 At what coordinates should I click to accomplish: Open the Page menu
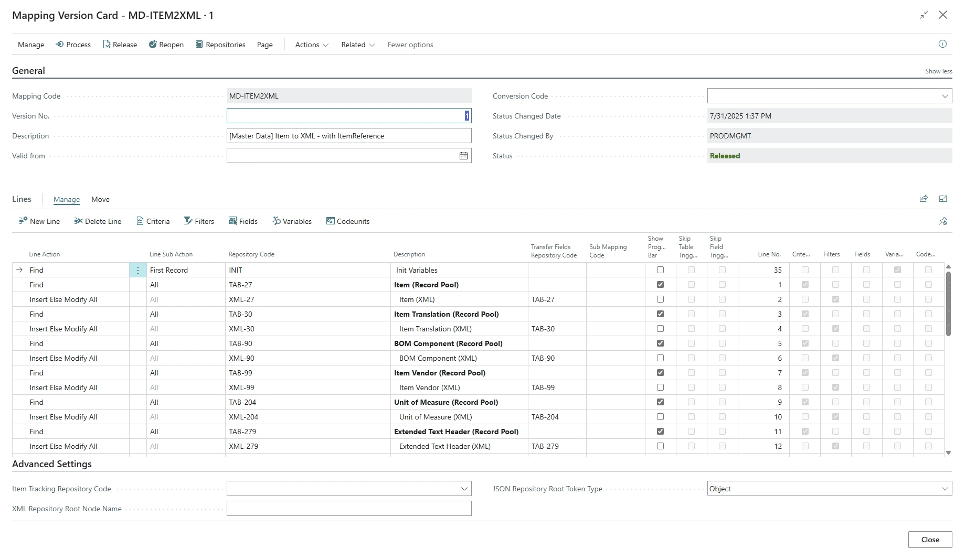[265, 45]
